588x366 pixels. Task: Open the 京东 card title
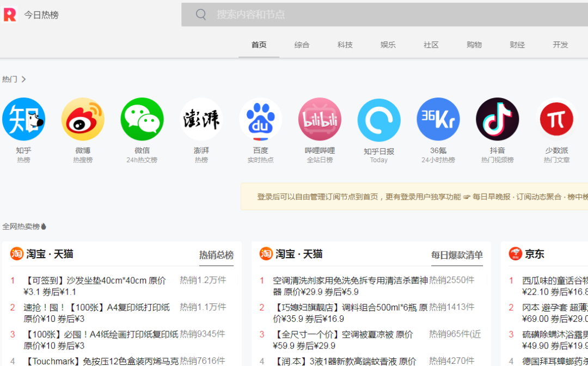[535, 254]
